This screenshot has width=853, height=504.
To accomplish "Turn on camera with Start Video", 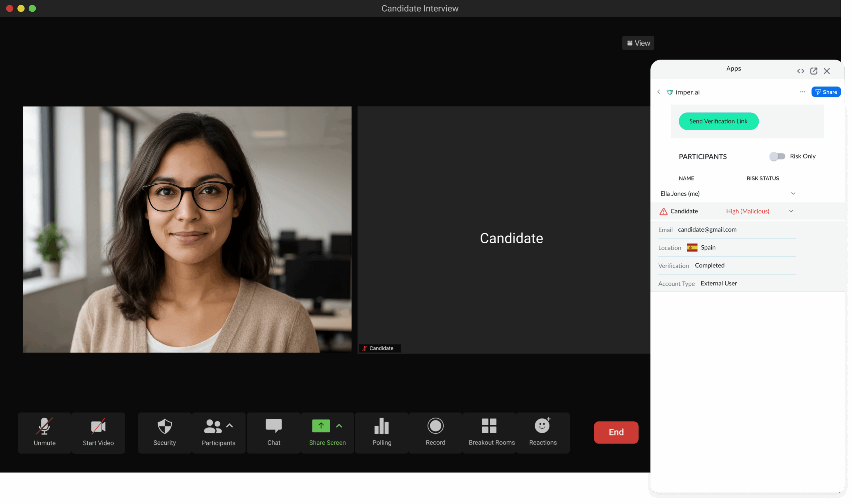I will pos(98,426).
